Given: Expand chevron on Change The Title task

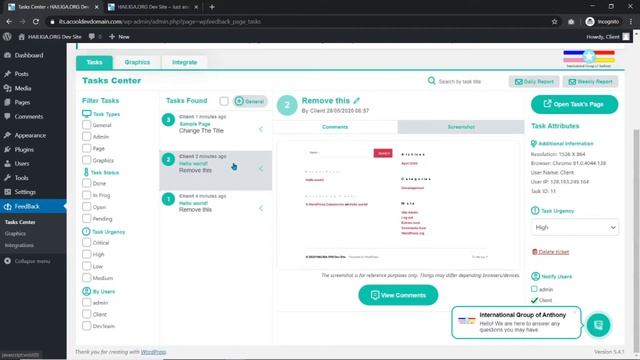Looking at the screenshot, I should [x=261, y=129].
